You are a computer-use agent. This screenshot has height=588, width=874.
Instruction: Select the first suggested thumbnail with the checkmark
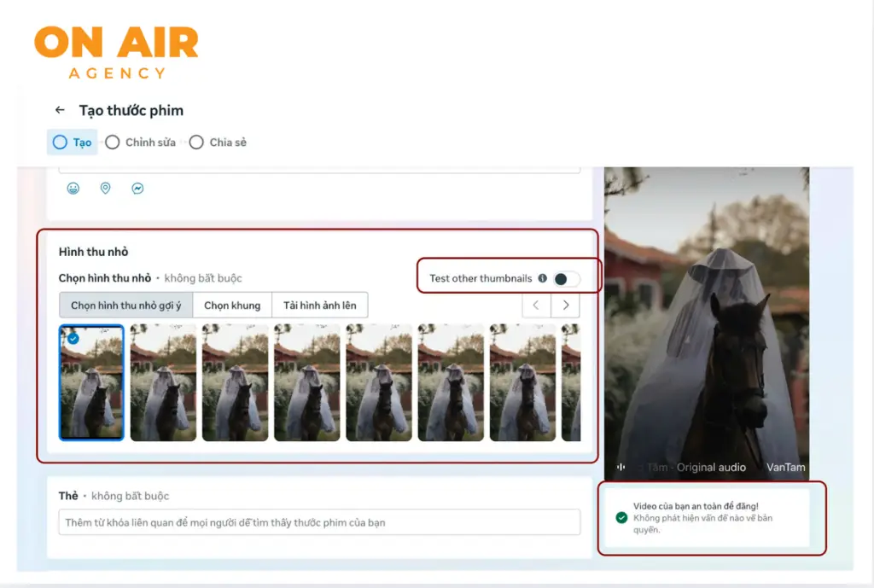tap(91, 383)
